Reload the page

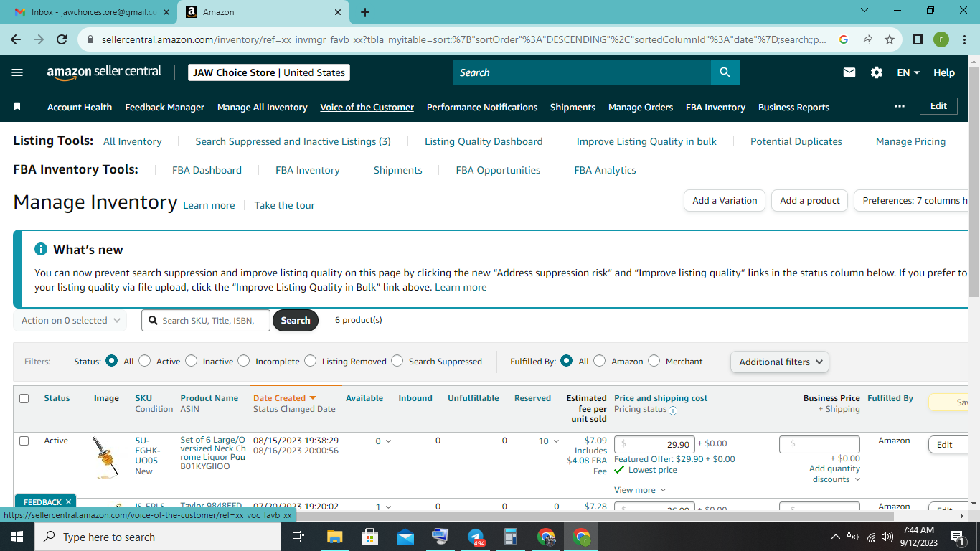pos(62,40)
